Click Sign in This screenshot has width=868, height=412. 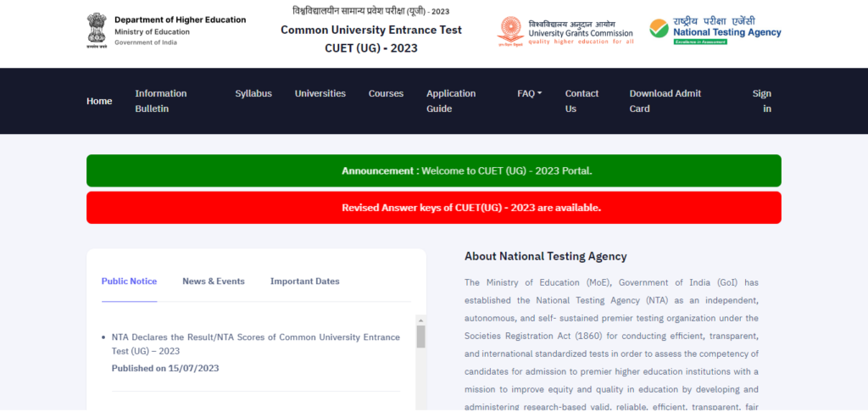pyautogui.click(x=762, y=101)
